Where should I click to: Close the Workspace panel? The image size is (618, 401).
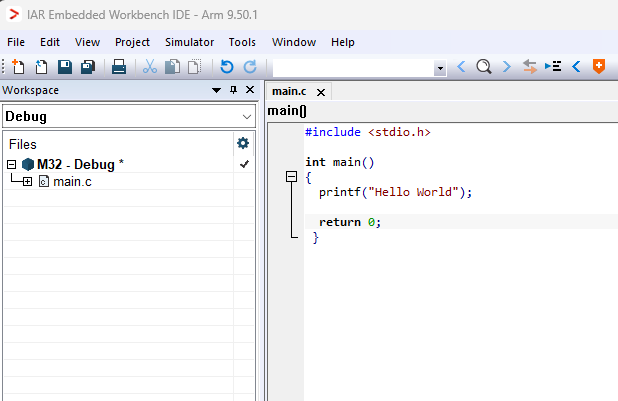[250, 90]
